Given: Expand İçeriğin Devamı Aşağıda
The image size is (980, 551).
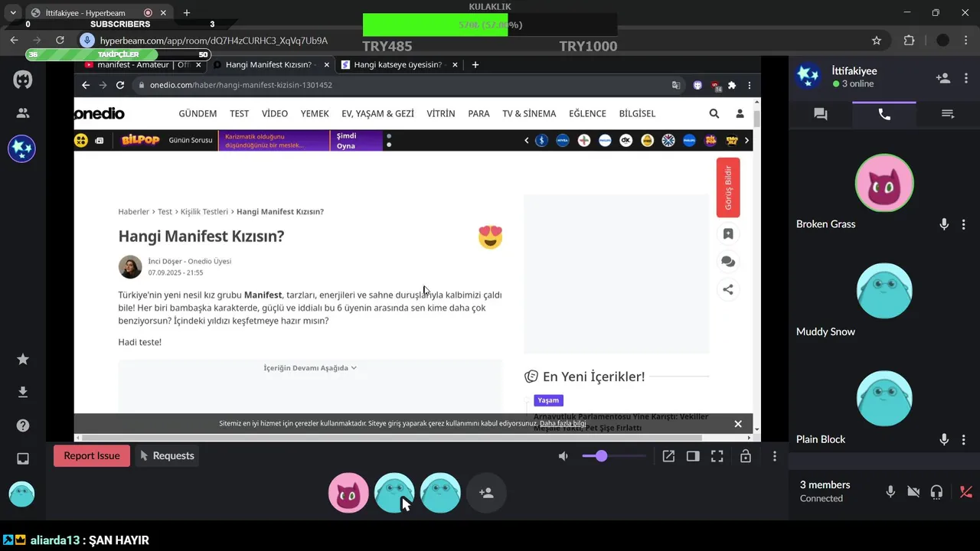Looking at the screenshot, I should (310, 368).
